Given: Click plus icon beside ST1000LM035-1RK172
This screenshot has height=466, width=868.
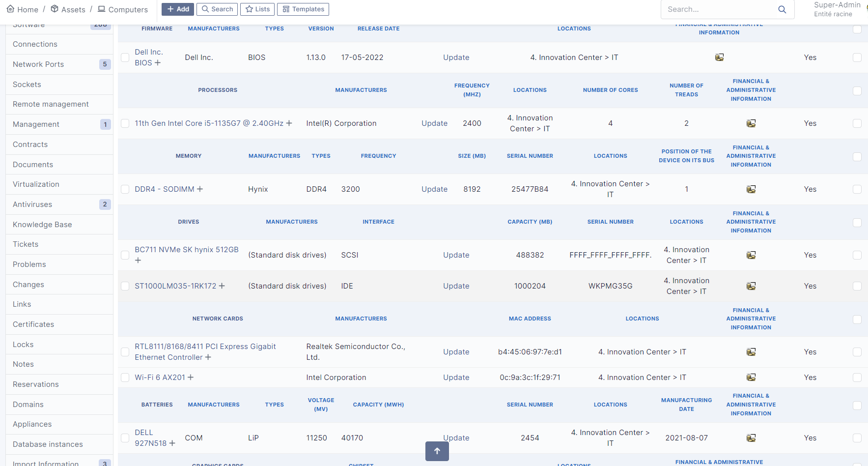Looking at the screenshot, I should pos(222,286).
